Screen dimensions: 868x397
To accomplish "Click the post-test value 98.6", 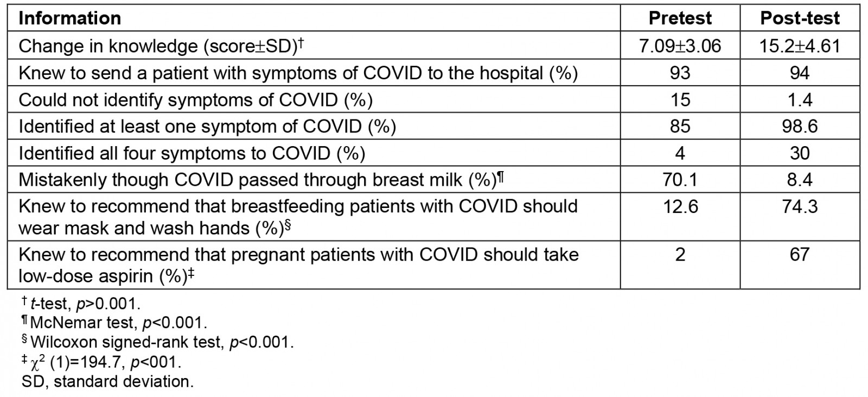I will (800, 127).
